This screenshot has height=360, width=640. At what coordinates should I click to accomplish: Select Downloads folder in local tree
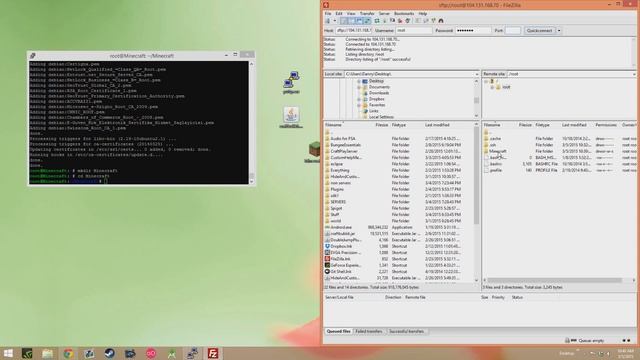pos(378,93)
